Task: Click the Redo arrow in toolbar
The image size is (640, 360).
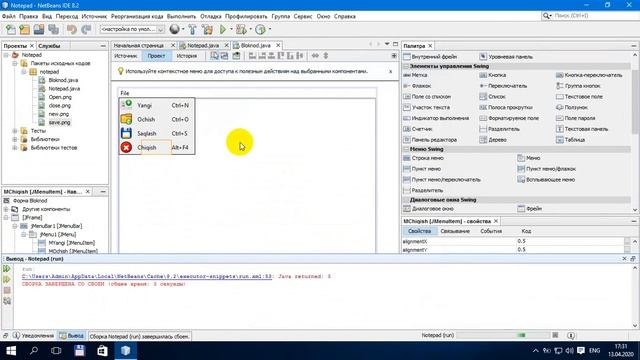Action: click(86, 29)
